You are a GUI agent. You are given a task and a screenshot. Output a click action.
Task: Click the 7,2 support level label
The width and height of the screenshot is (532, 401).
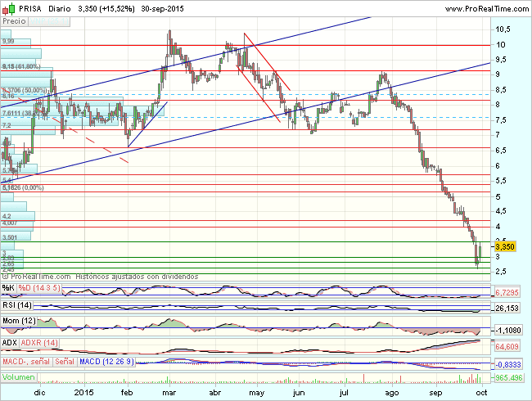[x=7, y=125]
